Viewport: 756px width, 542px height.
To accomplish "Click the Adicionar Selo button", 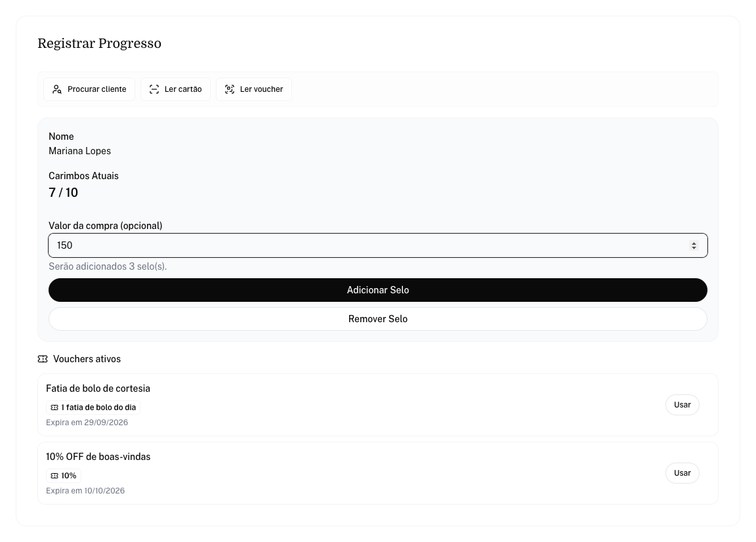I will click(x=378, y=290).
